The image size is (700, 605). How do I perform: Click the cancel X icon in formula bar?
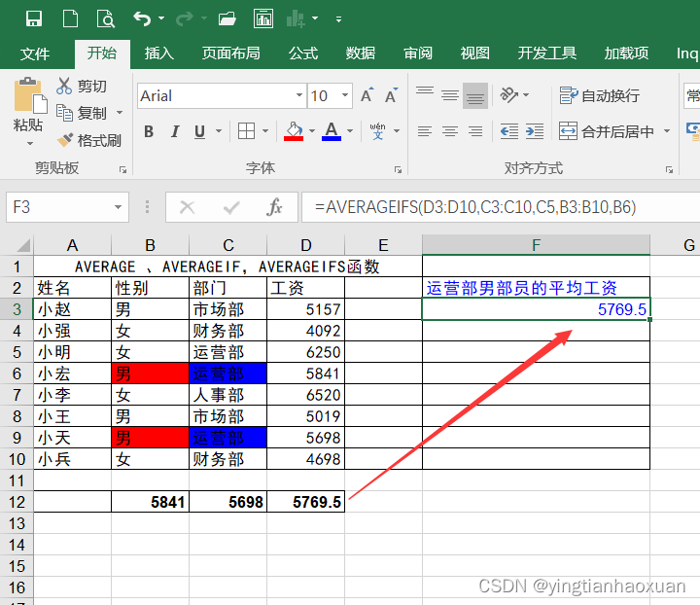187,207
